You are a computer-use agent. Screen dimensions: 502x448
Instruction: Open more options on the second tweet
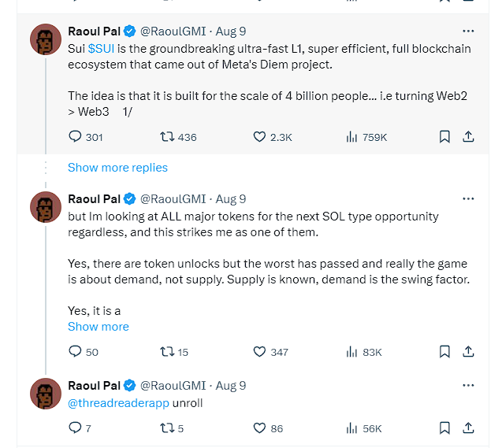point(468,199)
